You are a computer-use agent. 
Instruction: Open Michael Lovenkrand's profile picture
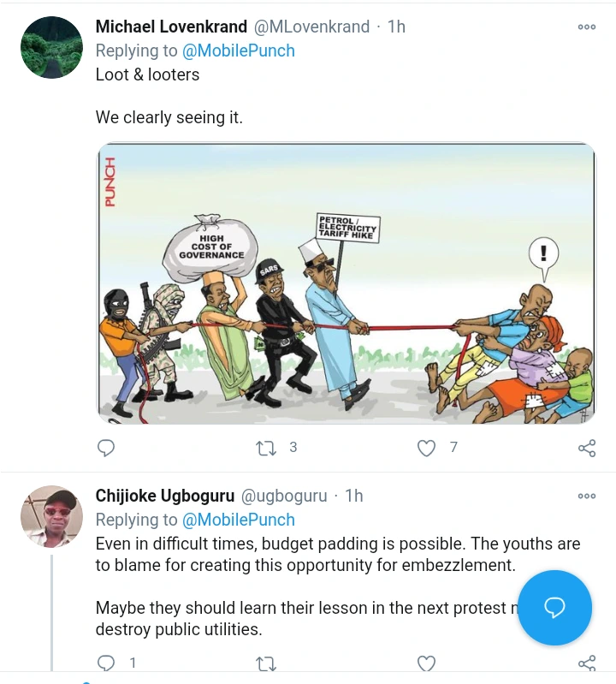[x=51, y=47]
